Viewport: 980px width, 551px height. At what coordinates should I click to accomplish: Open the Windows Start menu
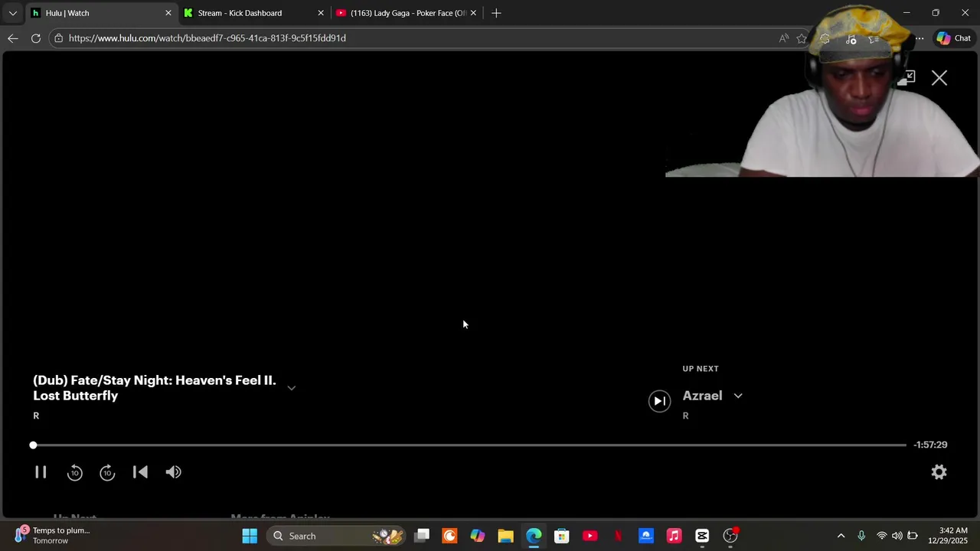(250, 536)
